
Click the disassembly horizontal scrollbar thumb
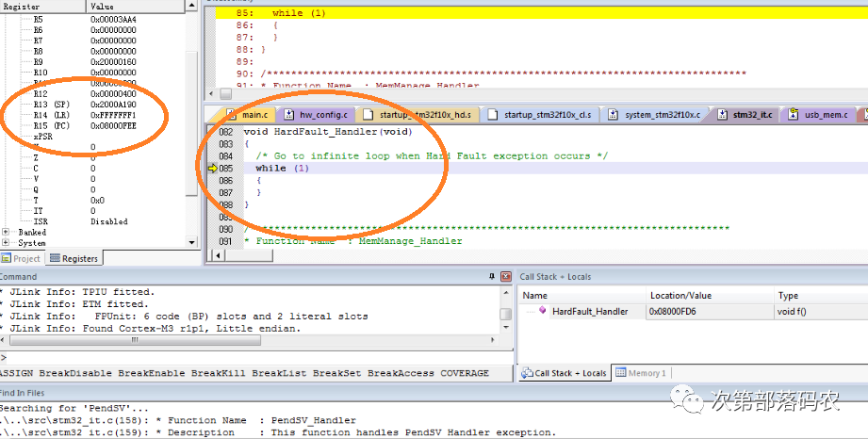(226, 93)
